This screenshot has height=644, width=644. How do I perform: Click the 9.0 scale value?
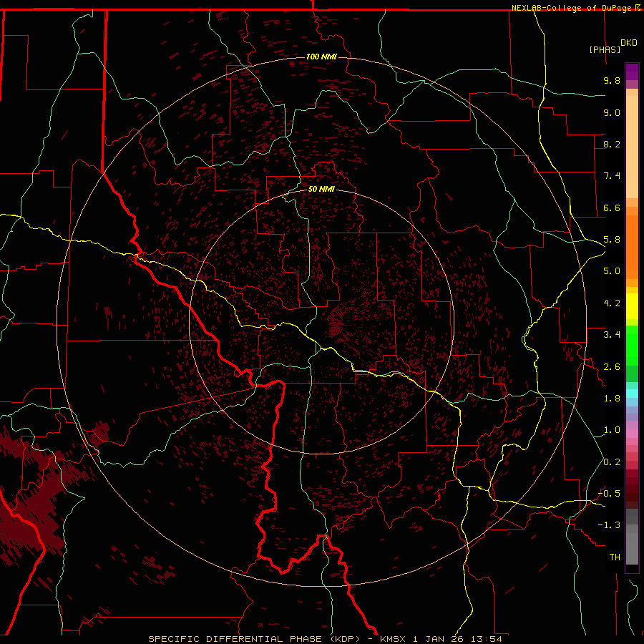pos(612,112)
